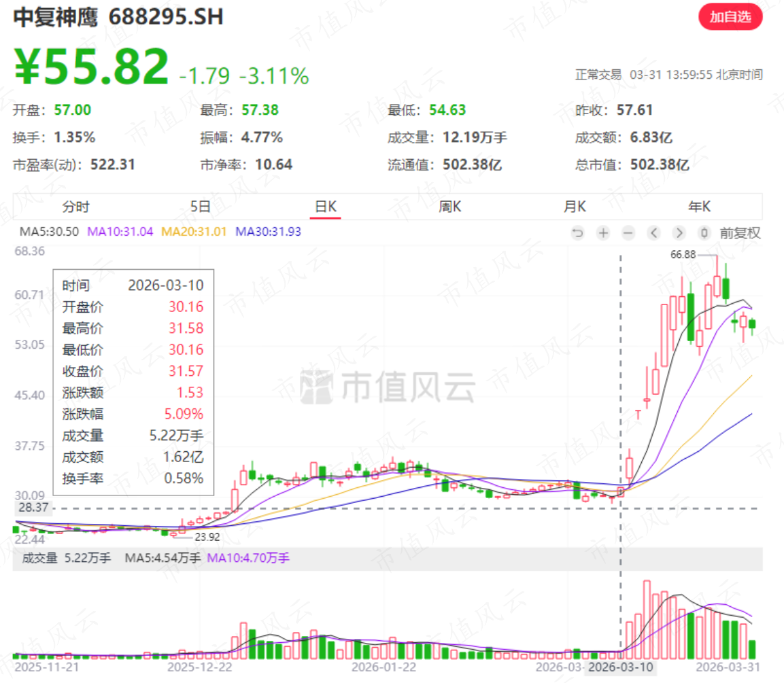Click the trading time 03-31 13:59:55 北京时间

(696, 75)
